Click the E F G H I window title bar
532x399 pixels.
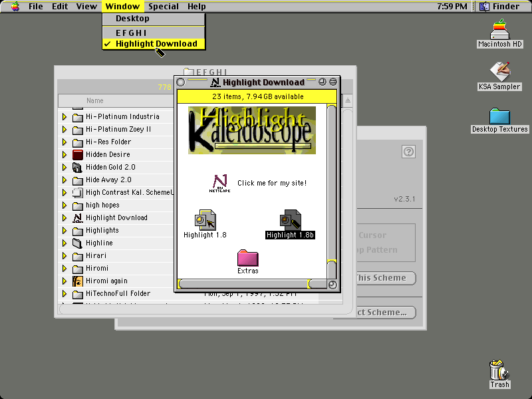click(x=205, y=70)
